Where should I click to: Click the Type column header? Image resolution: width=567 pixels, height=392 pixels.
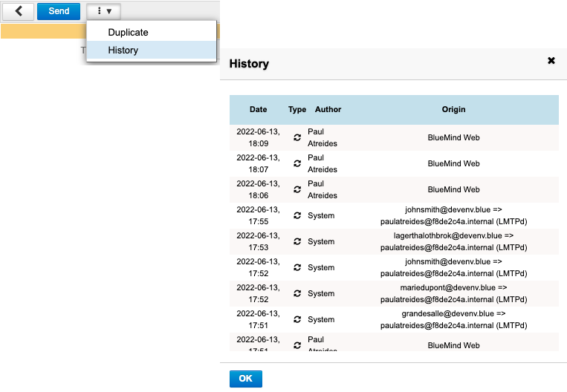[297, 109]
